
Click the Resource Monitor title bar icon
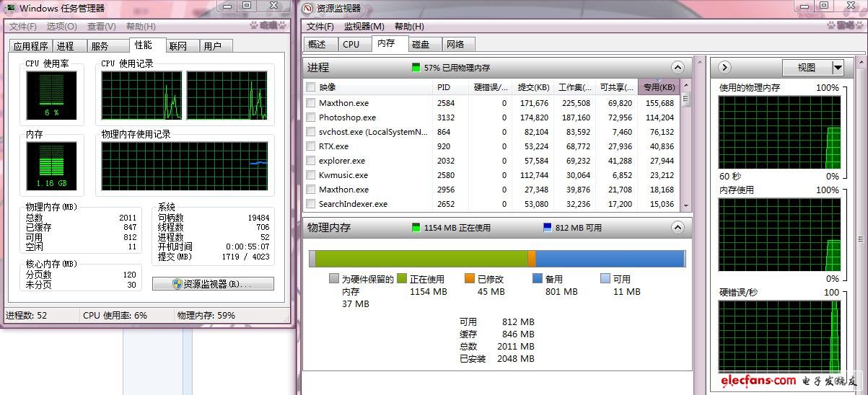tap(308, 9)
